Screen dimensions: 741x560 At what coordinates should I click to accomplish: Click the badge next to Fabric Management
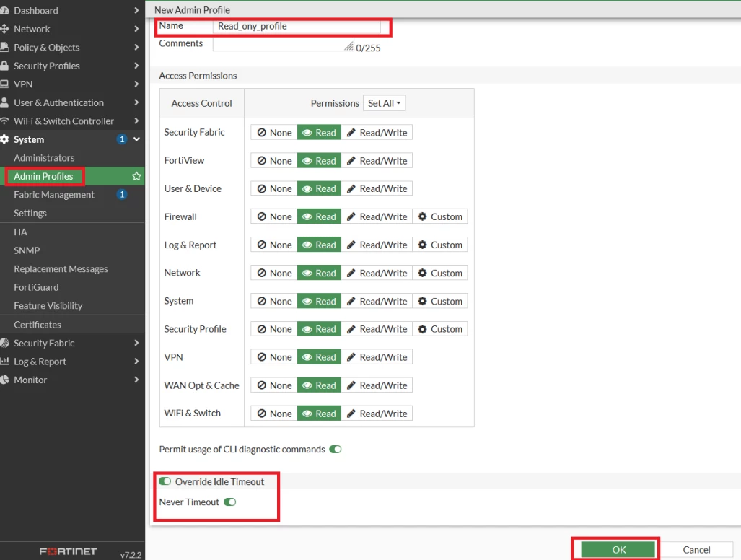coord(122,194)
